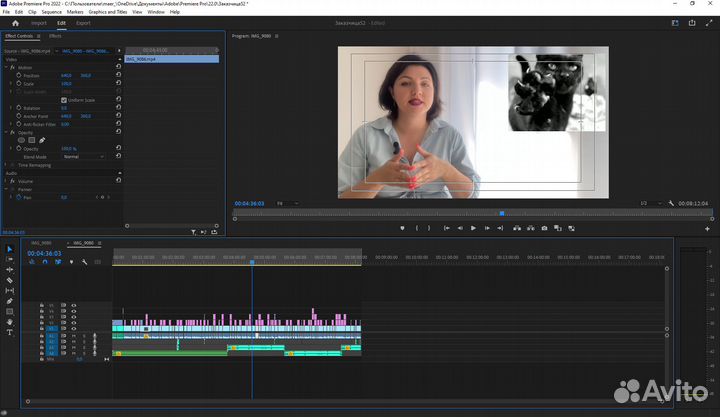This screenshot has height=417, width=720.
Task: Switch to the Import workspace tab
Action: pos(39,23)
